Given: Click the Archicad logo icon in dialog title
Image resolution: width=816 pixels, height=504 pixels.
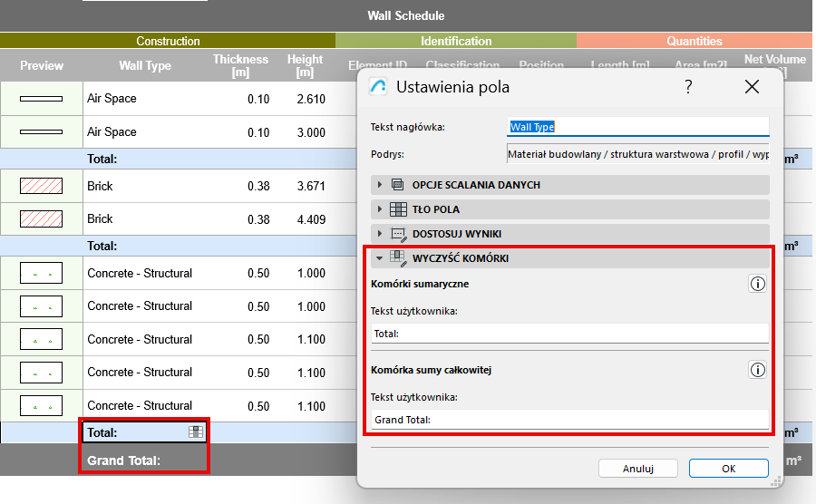Looking at the screenshot, I should coord(378,86).
